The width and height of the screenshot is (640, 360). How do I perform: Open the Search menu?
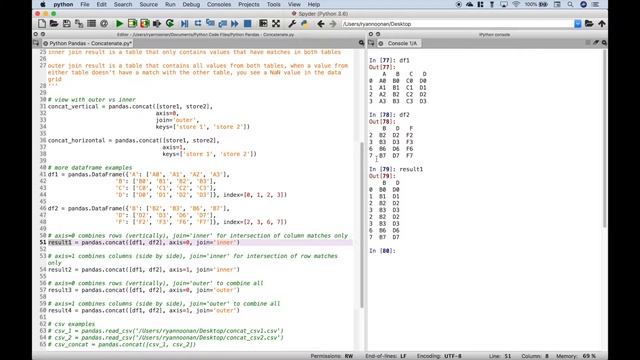click(123, 4)
